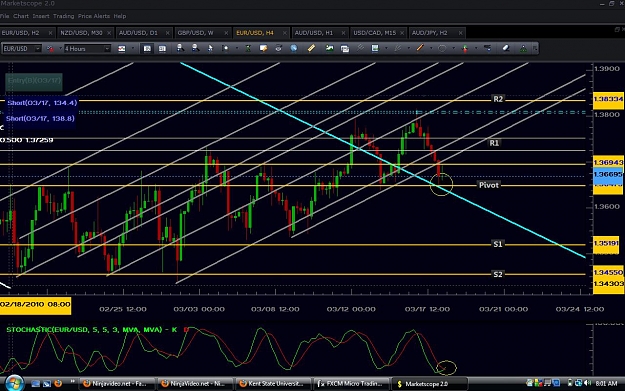Open the chart style selector icon
This screenshot has height=391, width=625.
tap(122, 49)
